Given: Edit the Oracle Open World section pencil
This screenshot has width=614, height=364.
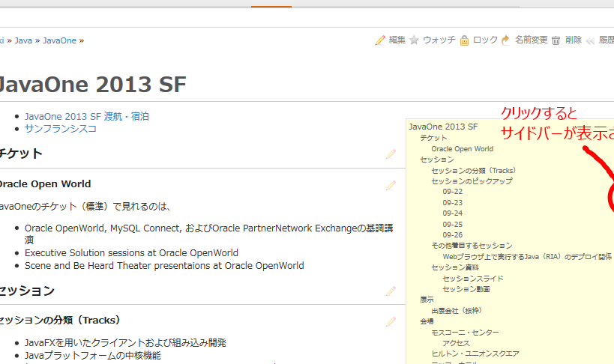Looking at the screenshot, I should [x=391, y=185].
